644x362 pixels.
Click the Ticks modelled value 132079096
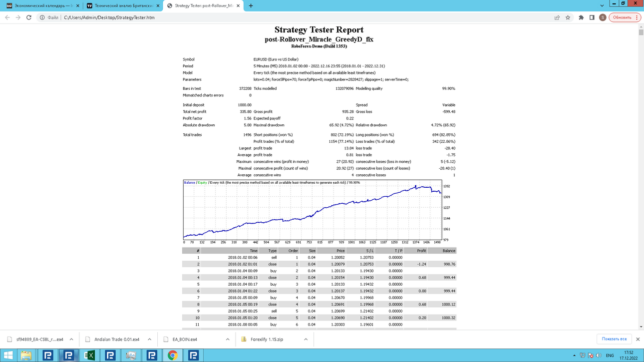click(345, 88)
